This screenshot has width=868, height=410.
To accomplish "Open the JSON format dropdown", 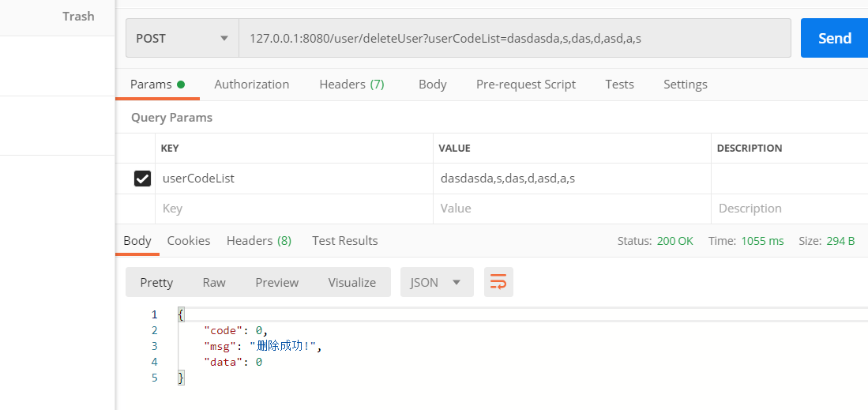I will [437, 282].
